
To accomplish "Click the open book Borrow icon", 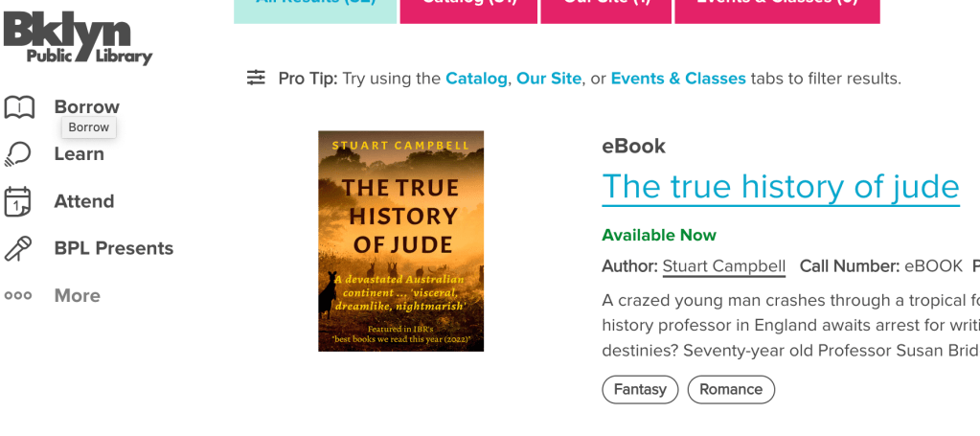I will point(19,107).
